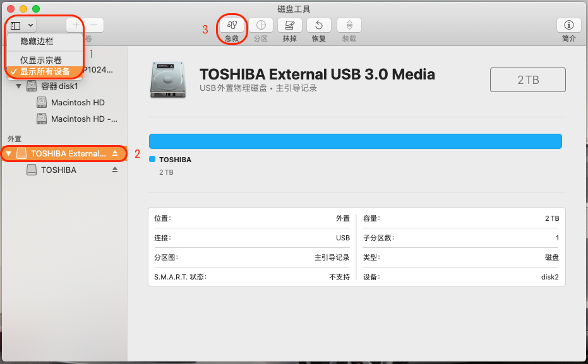
Task: Click the add volume plus button
Action: click(76, 25)
